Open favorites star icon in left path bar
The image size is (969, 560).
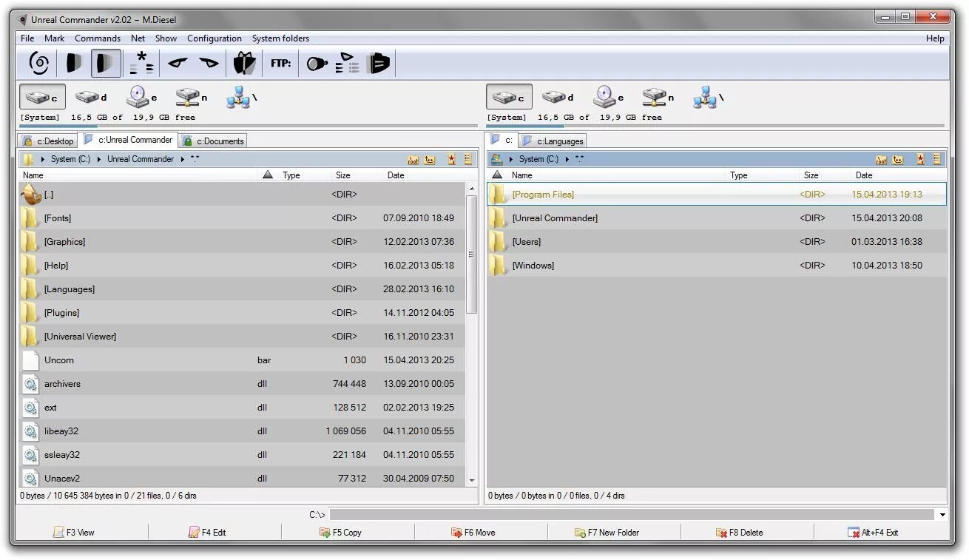(x=452, y=159)
